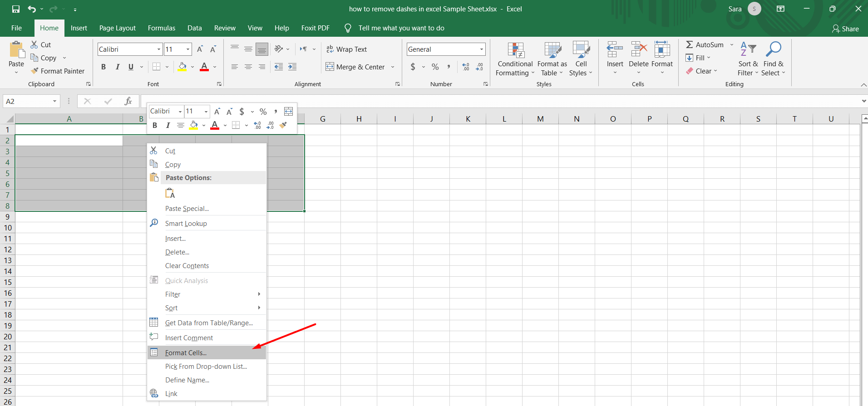Toggle Italic in the ribbon Font group
Screen dimensions: 868x406
coord(117,67)
